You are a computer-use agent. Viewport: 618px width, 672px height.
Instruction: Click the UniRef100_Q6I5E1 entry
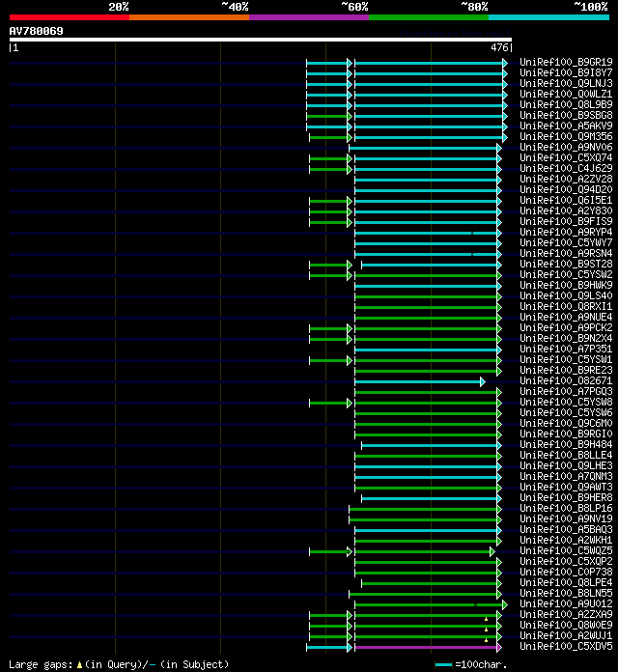tap(566, 201)
